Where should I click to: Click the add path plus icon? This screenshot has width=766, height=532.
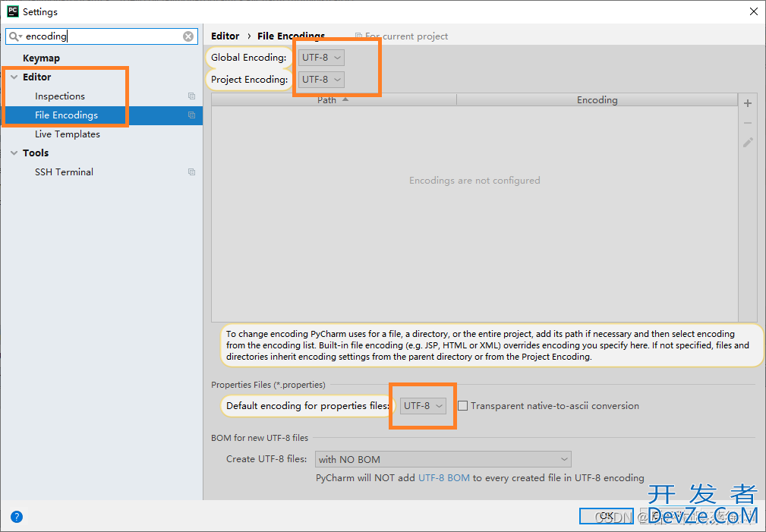point(748,103)
